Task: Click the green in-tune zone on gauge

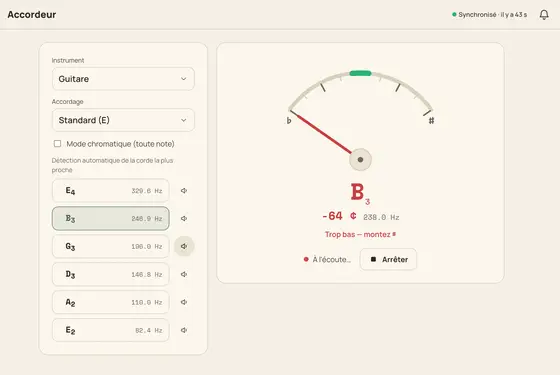Action: click(x=360, y=73)
